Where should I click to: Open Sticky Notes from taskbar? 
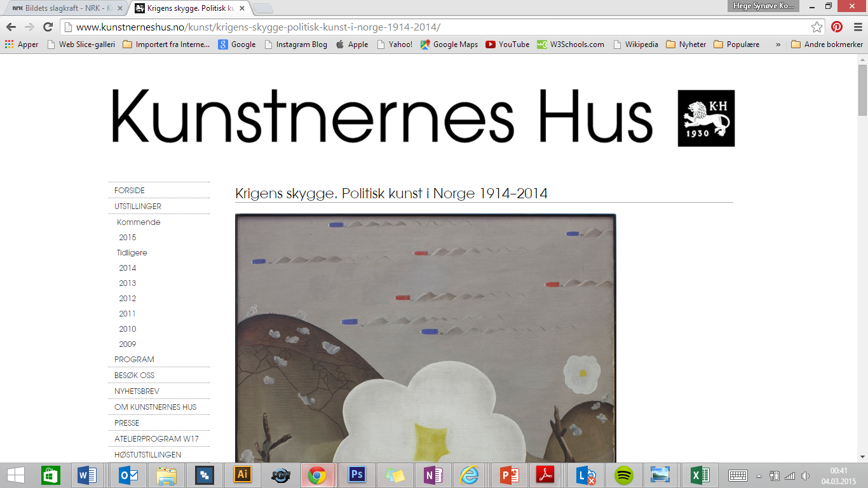[x=395, y=475]
